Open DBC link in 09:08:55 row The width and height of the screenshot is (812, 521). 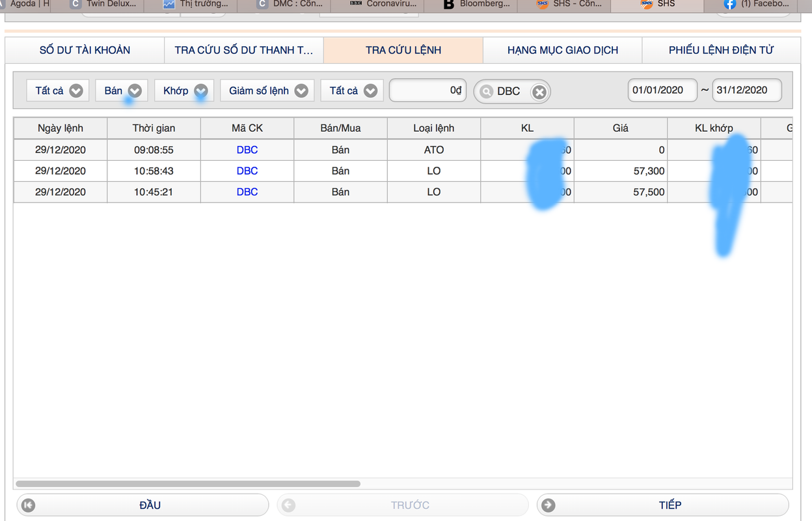click(247, 150)
